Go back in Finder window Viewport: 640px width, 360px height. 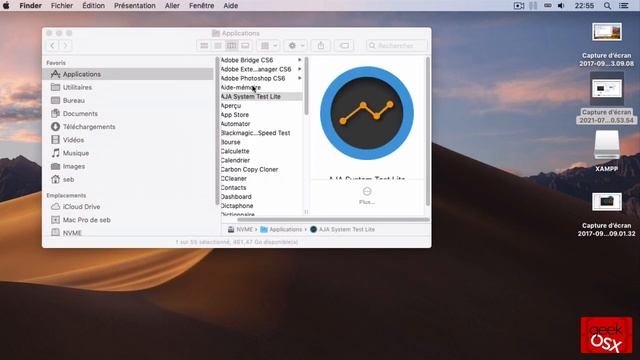pos(52,45)
